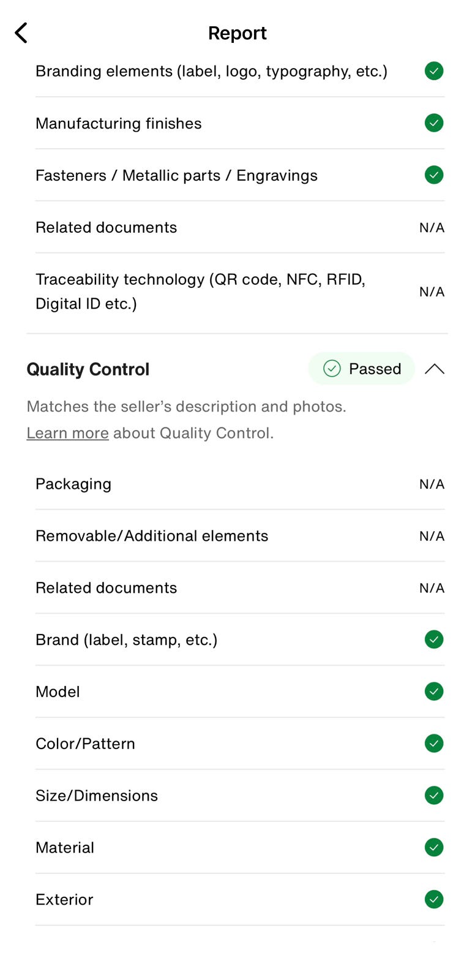The width and height of the screenshot is (475, 980).
Task: Click the Traceability technology row
Action: [240, 292]
